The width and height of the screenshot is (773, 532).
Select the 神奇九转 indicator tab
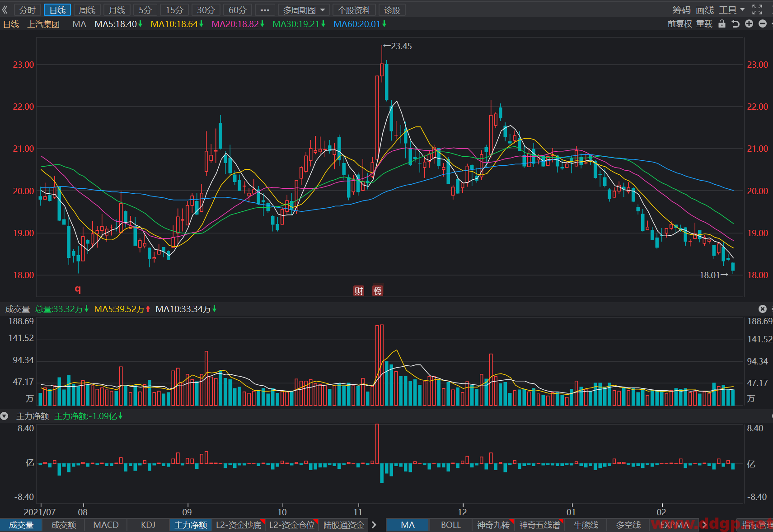pyautogui.click(x=493, y=525)
